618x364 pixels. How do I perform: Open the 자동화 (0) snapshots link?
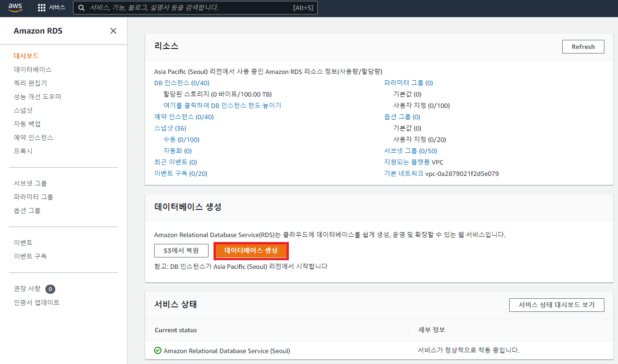pyautogui.click(x=178, y=151)
